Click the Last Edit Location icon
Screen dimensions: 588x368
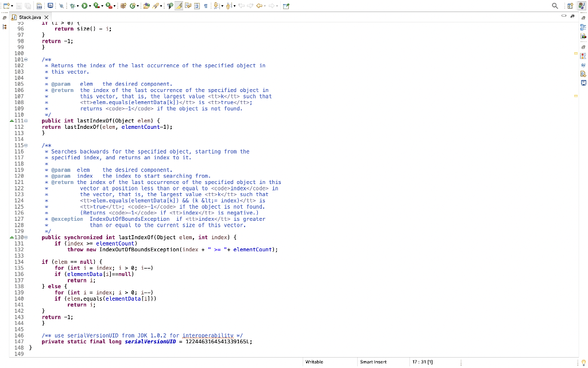pyautogui.click(x=241, y=6)
